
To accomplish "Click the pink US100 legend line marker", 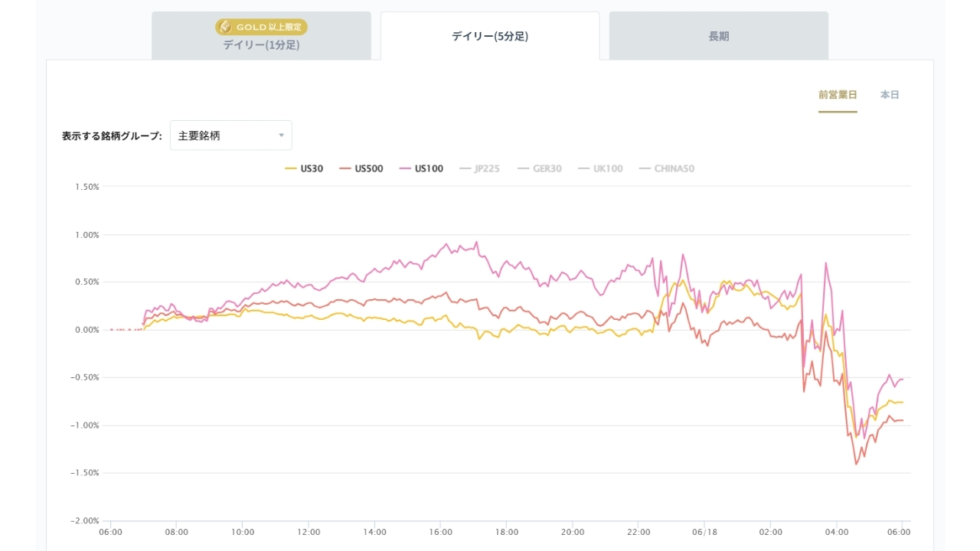I will [x=405, y=168].
